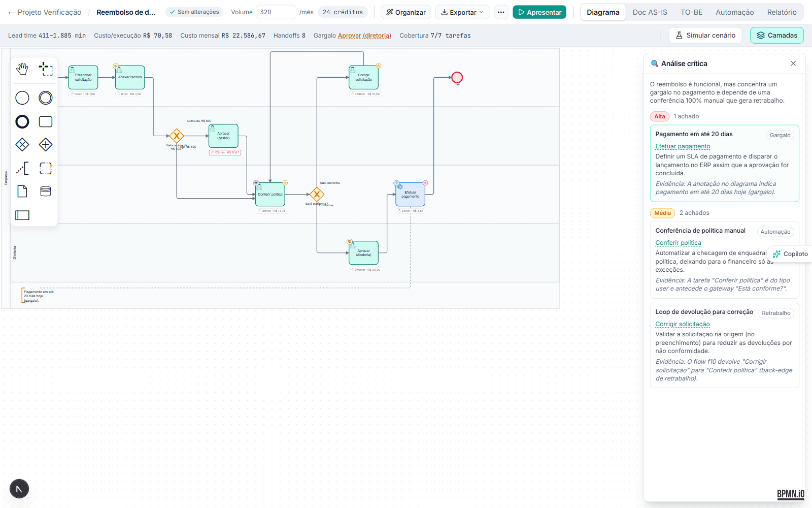Click the 'Custo mensal R$ 22.586,67' metric
This screenshot has height=508, width=812.
click(223, 36)
